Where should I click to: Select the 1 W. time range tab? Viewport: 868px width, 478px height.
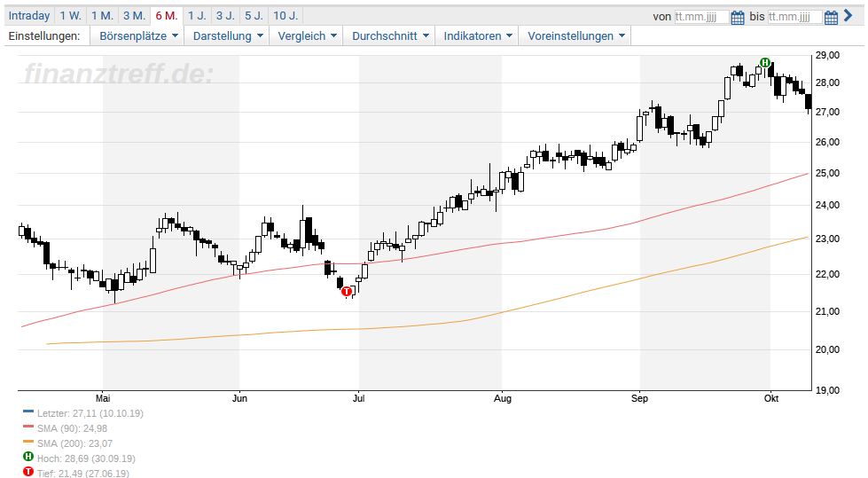tap(70, 15)
